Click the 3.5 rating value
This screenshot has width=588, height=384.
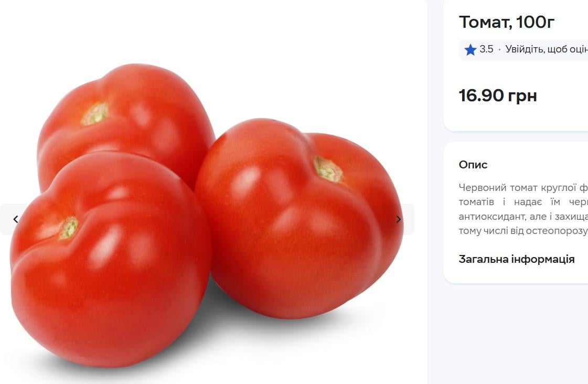486,49
